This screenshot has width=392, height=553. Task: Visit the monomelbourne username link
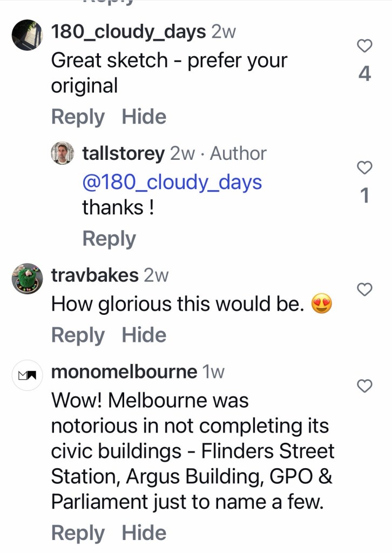click(124, 372)
